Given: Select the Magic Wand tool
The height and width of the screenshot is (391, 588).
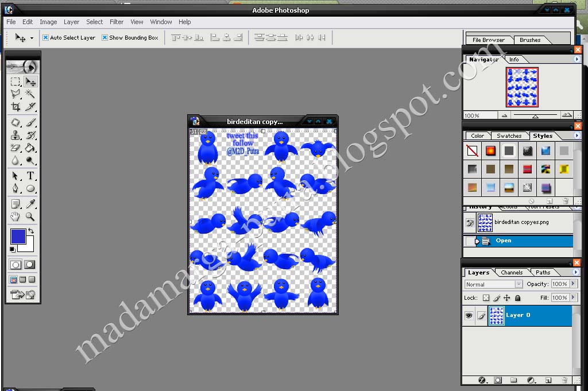Looking at the screenshot, I should tap(30, 94).
